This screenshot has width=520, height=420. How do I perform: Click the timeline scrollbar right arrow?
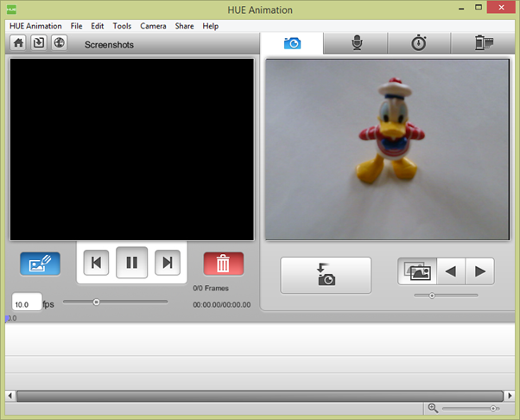[510, 396]
